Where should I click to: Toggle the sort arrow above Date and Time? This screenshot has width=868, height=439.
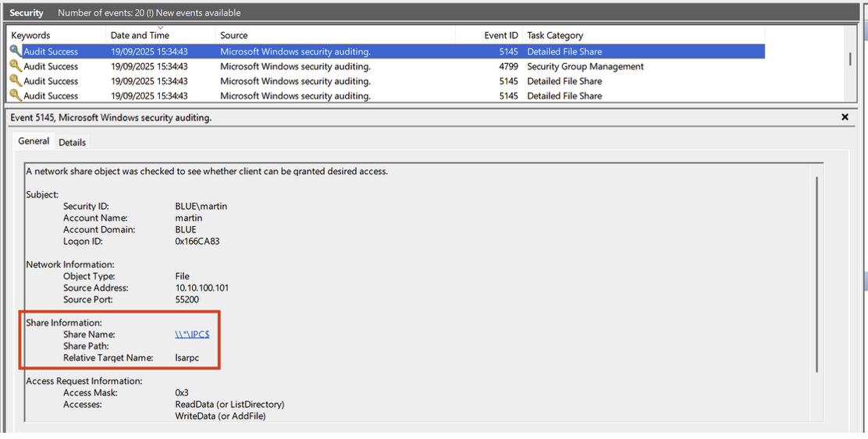tap(162, 28)
